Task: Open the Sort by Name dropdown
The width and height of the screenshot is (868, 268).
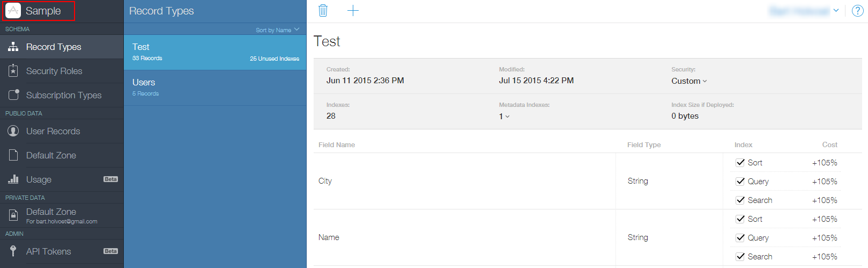Action: point(277,30)
